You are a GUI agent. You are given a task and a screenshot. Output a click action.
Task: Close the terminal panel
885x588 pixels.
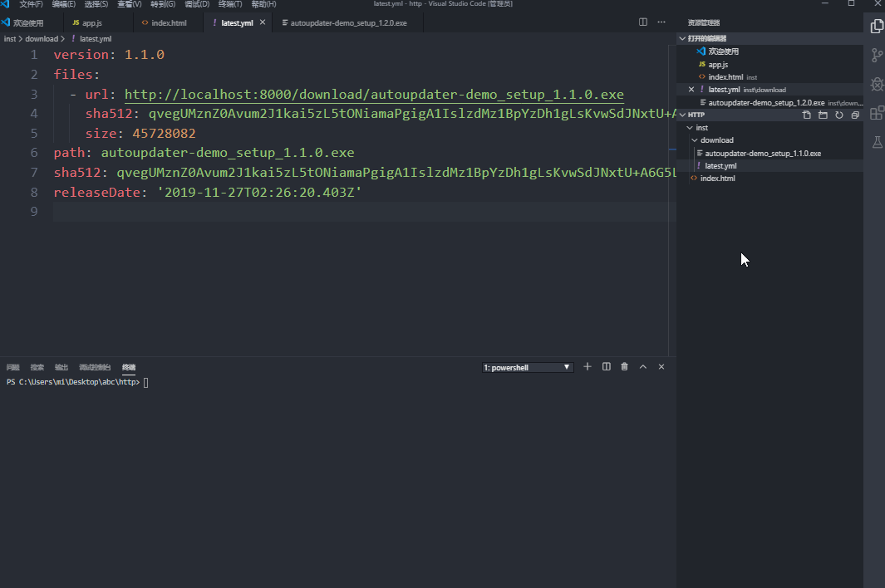click(x=661, y=367)
